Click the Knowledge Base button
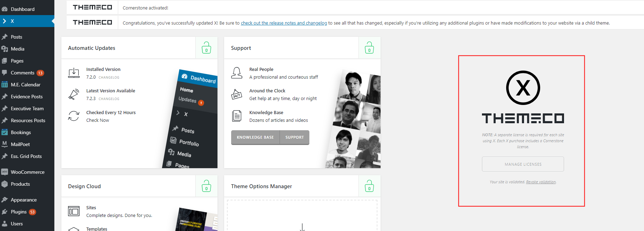The image size is (644, 231). (x=255, y=137)
